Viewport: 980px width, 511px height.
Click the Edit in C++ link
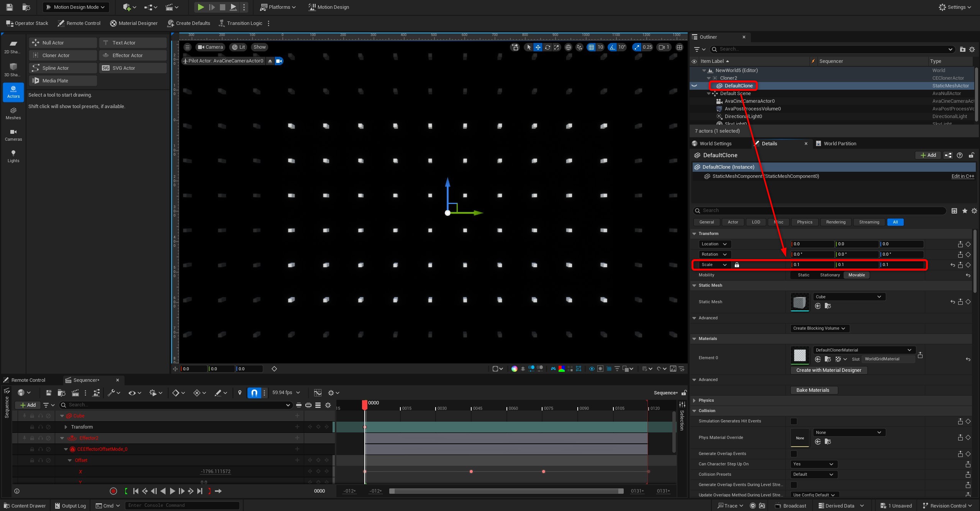(962, 176)
